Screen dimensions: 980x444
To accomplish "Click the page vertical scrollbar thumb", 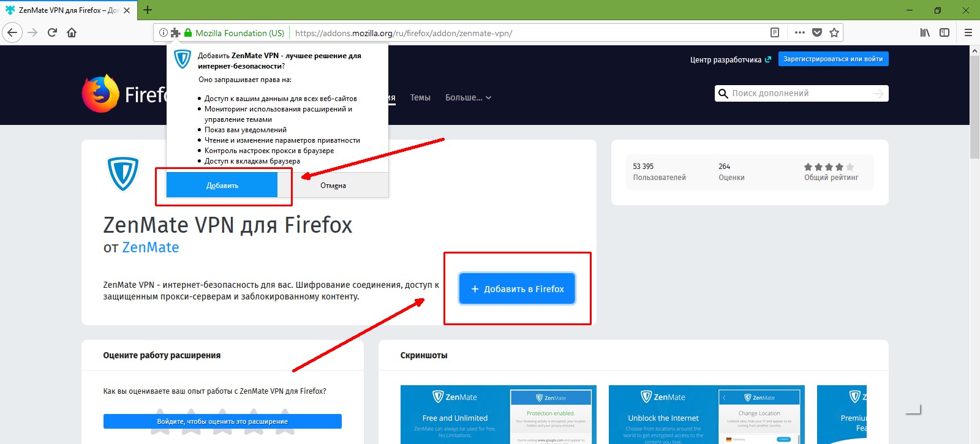I will tap(974, 107).
